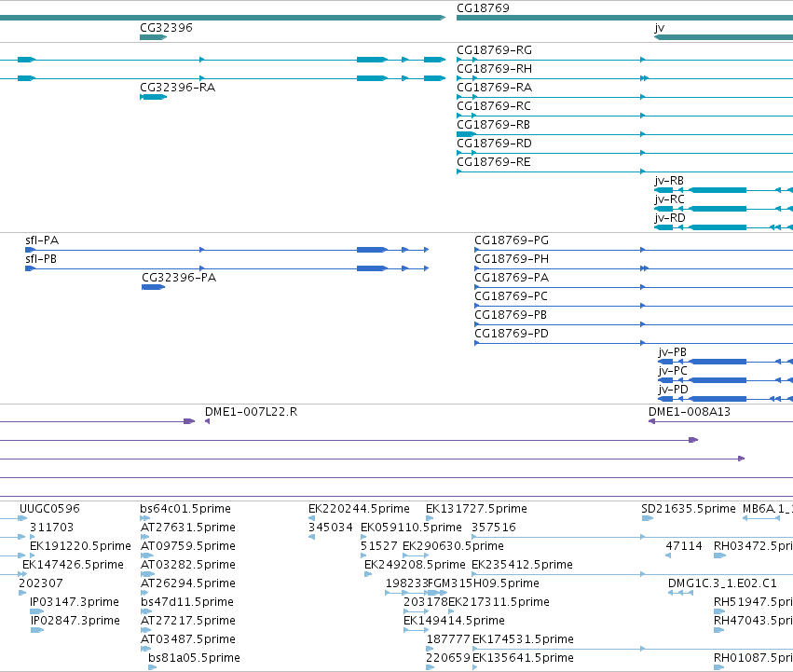
Task: Click EST label EK220244.5prime
Action: pos(359,509)
